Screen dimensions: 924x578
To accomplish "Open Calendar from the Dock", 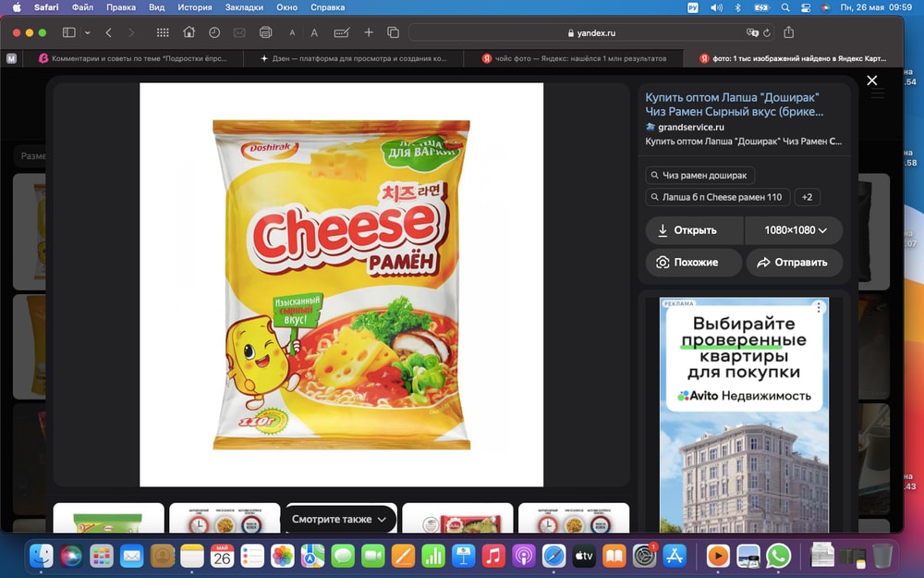I will pyautogui.click(x=222, y=556).
